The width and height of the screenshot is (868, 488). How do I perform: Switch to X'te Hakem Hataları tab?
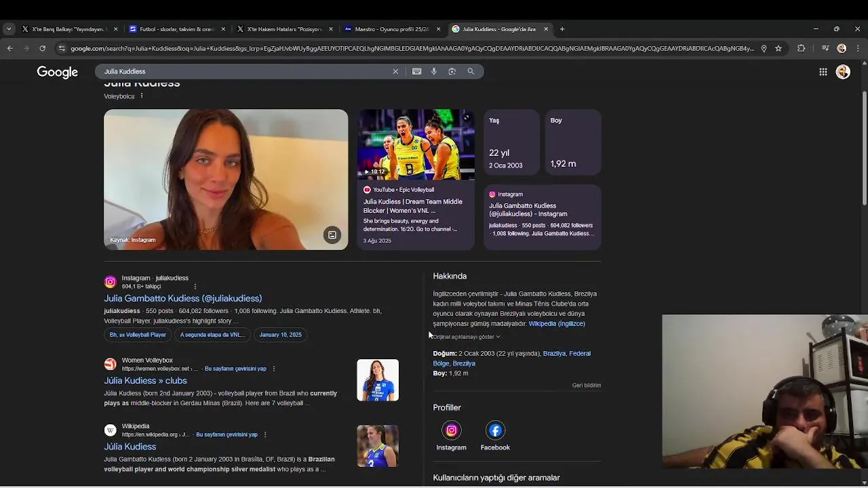(x=283, y=29)
